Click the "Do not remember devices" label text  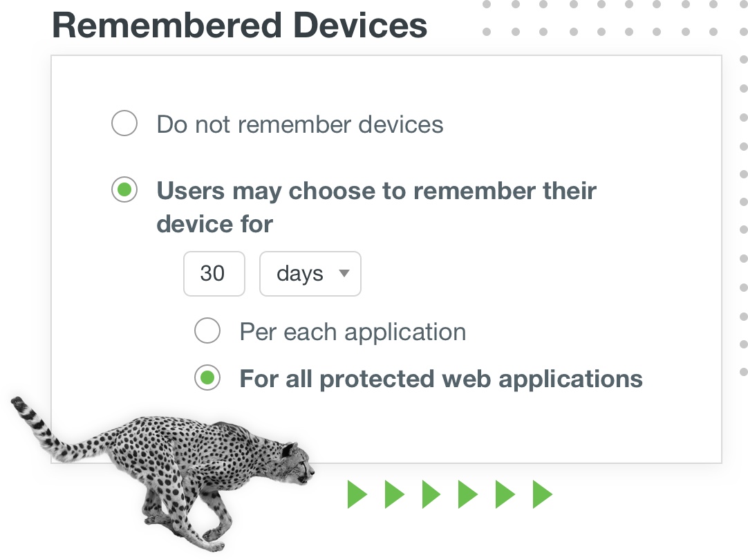[300, 124]
